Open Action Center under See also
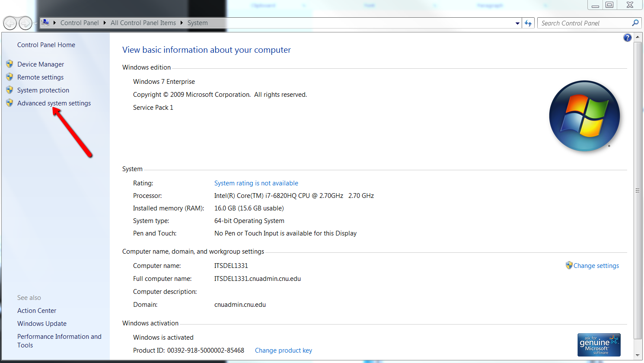 pos(37,311)
